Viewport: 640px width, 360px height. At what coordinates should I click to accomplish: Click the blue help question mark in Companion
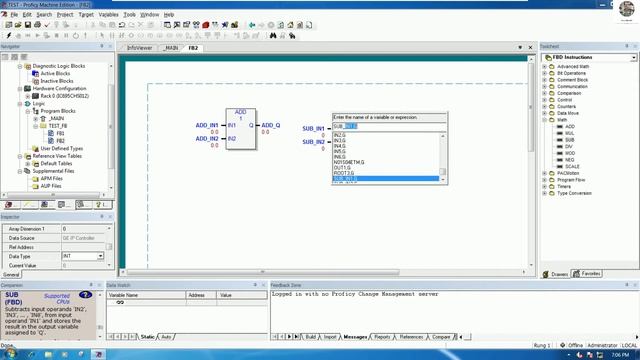pos(85,295)
